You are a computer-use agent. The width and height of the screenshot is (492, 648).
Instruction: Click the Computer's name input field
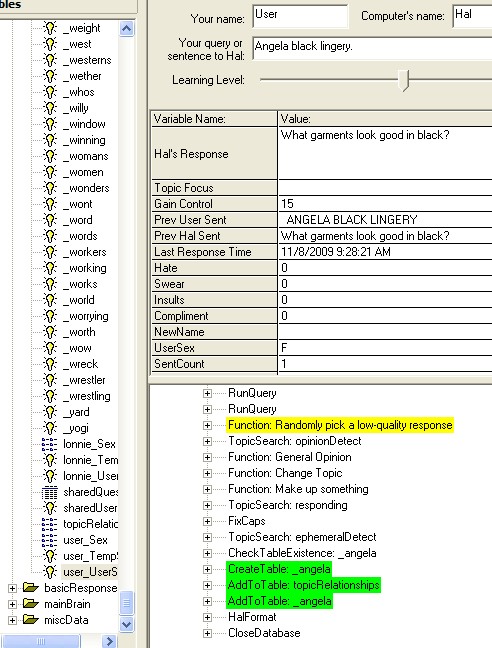pyautogui.click(x=473, y=16)
